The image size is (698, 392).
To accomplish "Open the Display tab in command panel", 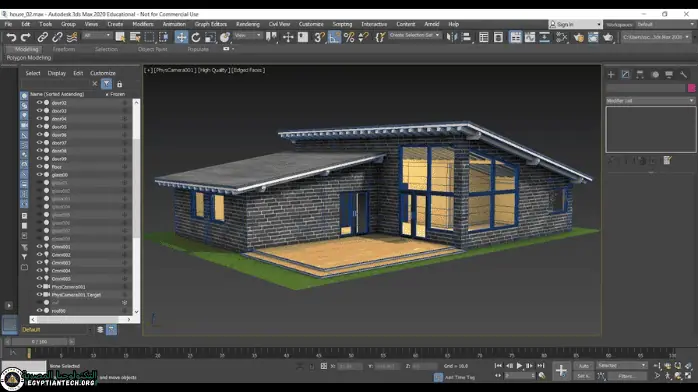I will (669, 75).
